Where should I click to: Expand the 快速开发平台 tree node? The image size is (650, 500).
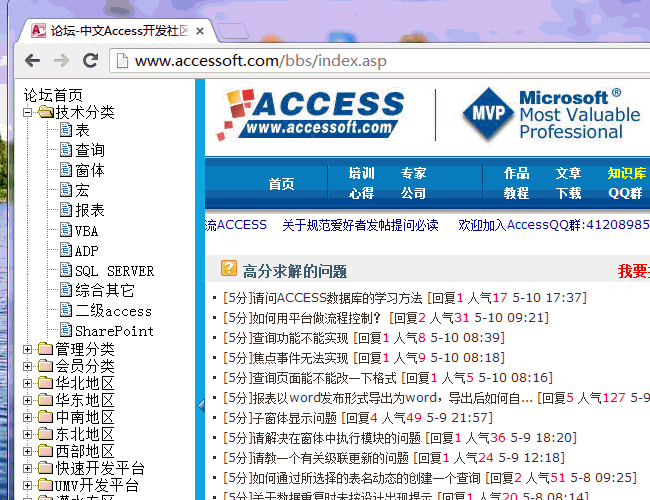coord(27,468)
